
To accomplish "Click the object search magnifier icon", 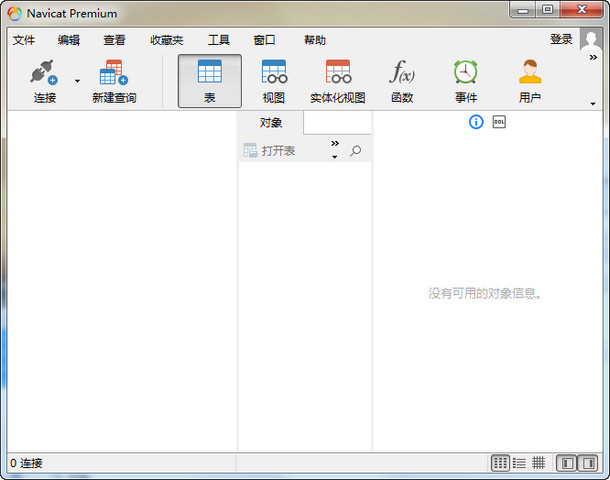I will point(355,151).
